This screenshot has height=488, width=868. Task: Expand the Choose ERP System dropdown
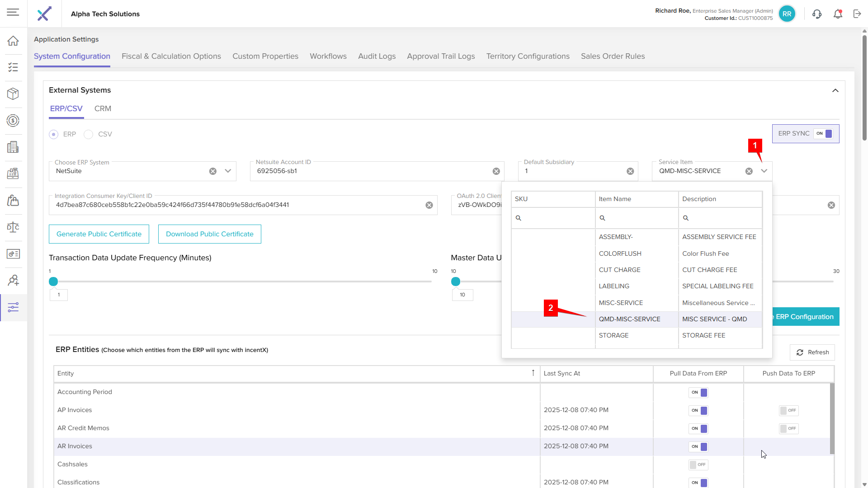(x=228, y=171)
